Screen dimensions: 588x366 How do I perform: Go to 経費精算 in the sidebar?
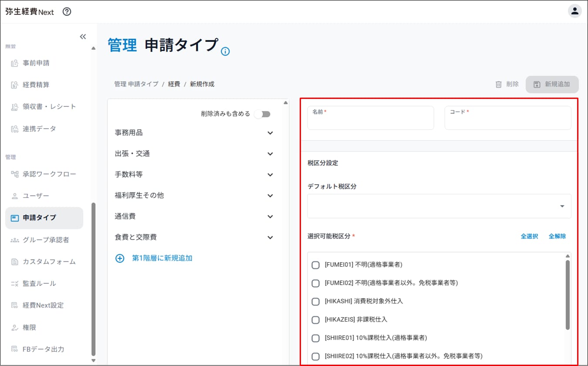[36, 85]
